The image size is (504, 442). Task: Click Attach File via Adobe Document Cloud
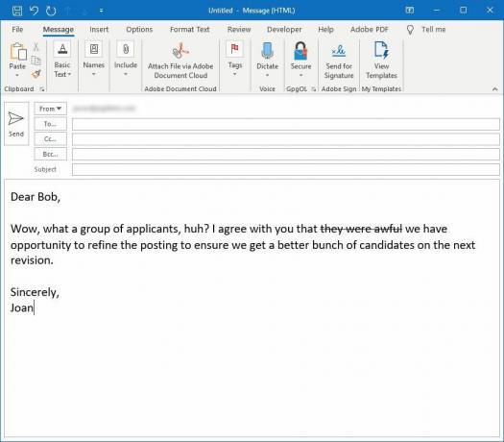coord(180,61)
